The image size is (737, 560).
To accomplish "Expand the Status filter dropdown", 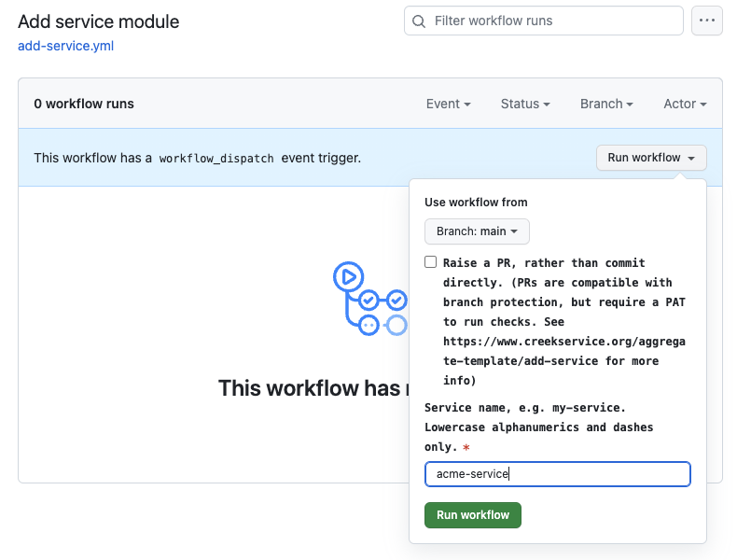I will [525, 104].
